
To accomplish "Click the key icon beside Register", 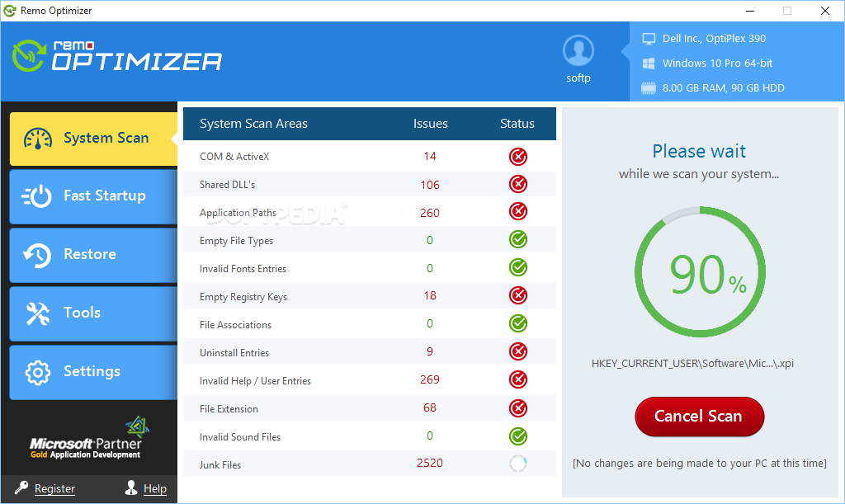I will (x=21, y=488).
